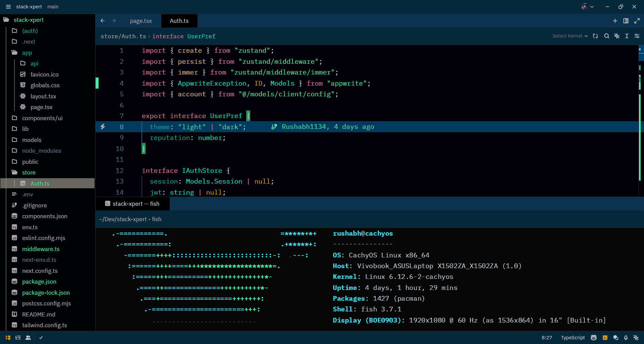
Task: Open inline assist sparkle in editor toolbar
Action: 617,36
